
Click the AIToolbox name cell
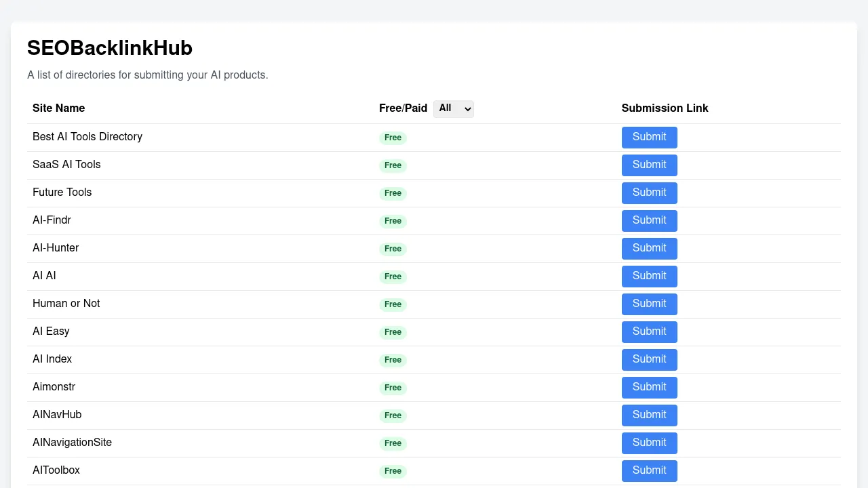coord(56,470)
